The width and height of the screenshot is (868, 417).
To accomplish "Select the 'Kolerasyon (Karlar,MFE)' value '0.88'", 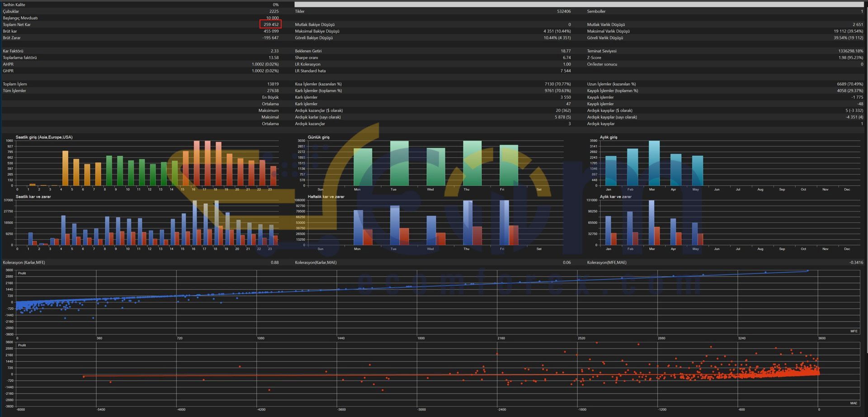I will (274, 262).
